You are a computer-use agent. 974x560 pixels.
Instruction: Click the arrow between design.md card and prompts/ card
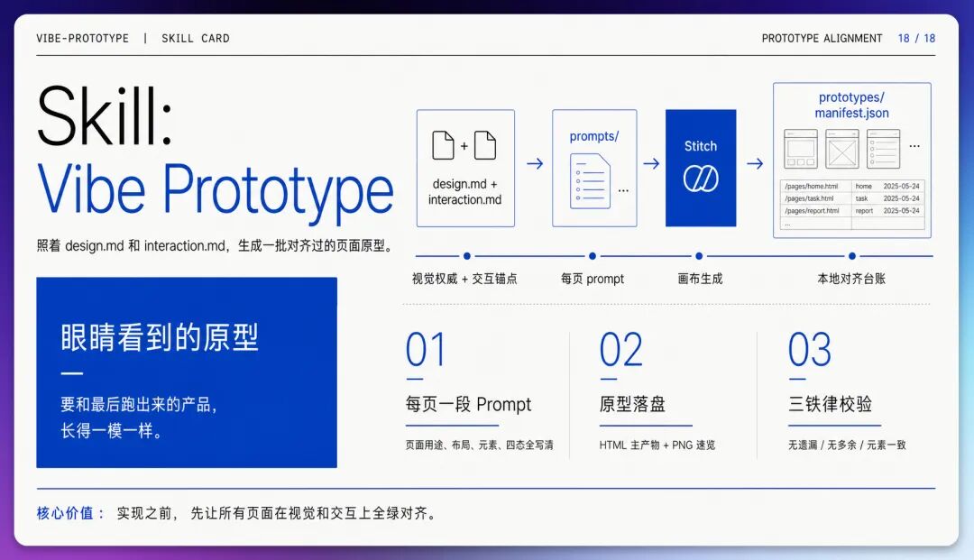pyautogui.click(x=535, y=163)
